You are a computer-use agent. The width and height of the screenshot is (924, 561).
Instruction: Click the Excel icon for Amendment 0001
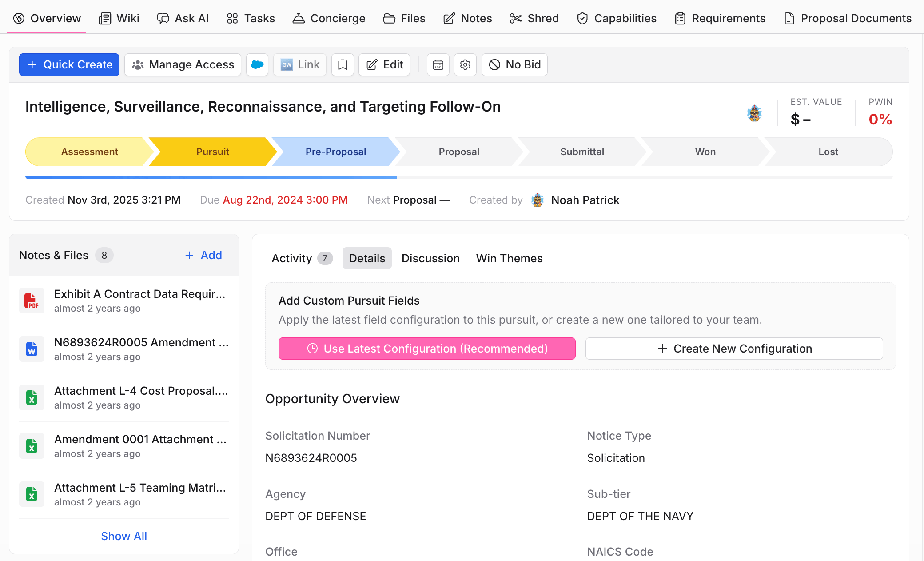point(32,446)
